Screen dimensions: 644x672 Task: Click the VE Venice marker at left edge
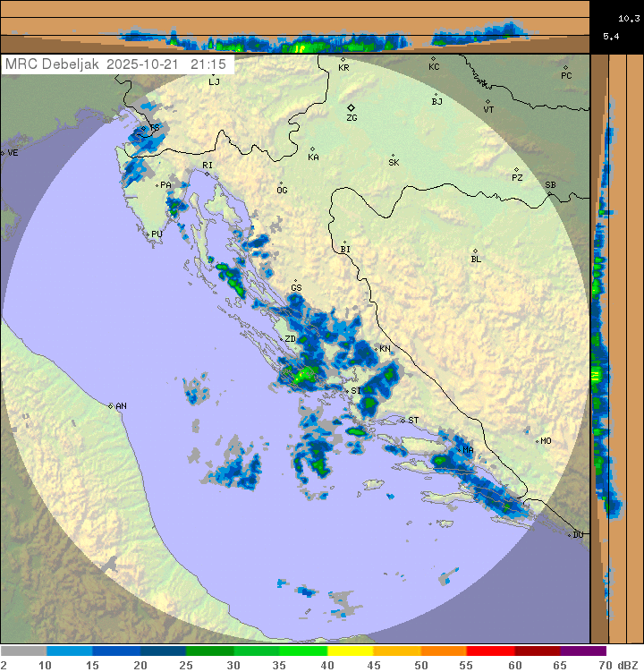[x=3, y=153]
